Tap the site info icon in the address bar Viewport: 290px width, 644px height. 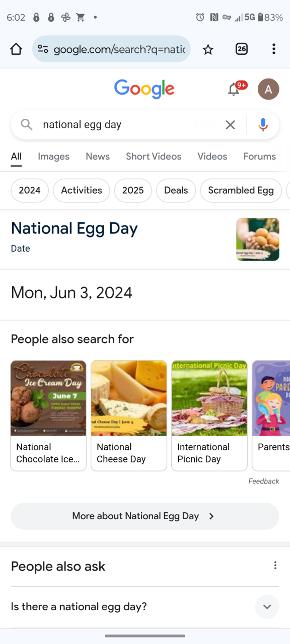click(43, 49)
